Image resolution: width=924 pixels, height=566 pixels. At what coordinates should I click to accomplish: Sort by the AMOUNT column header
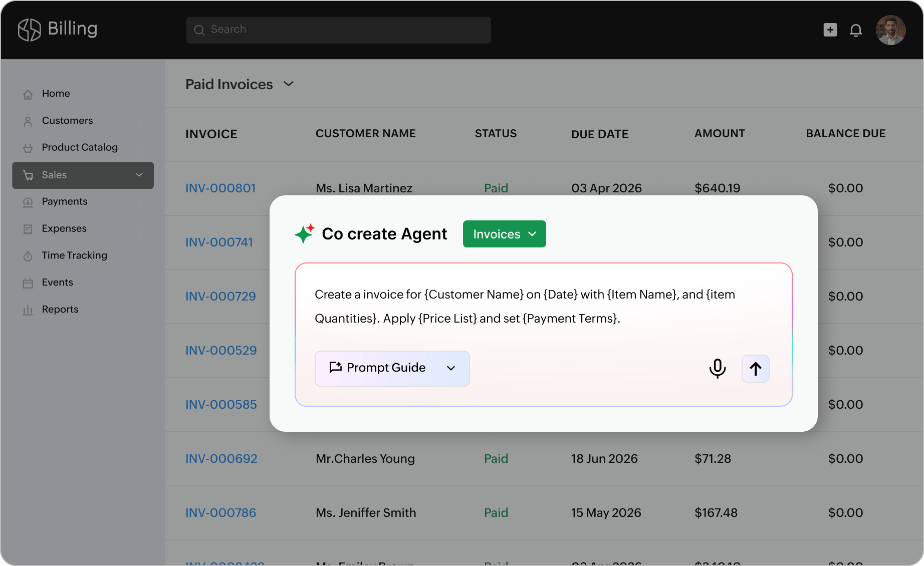pos(720,134)
